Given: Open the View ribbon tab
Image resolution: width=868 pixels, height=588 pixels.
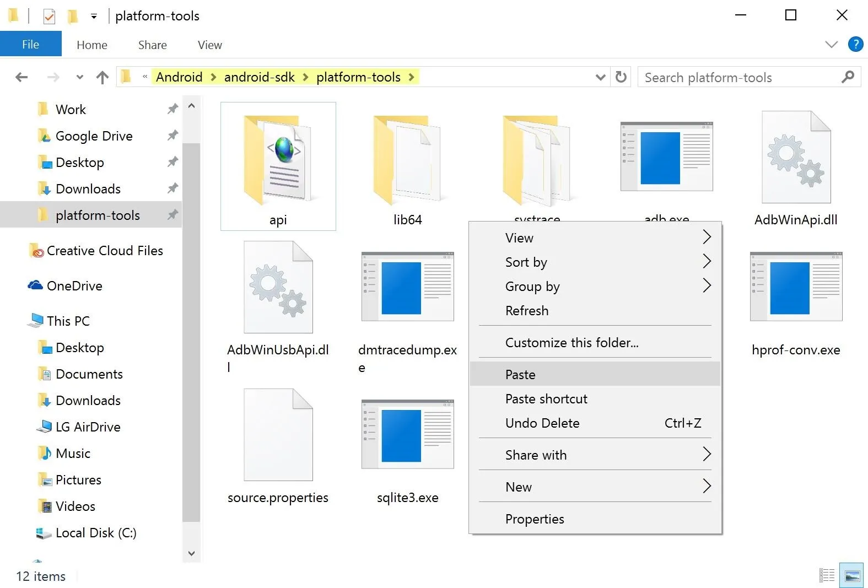Looking at the screenshot, I should coord(210,45).
